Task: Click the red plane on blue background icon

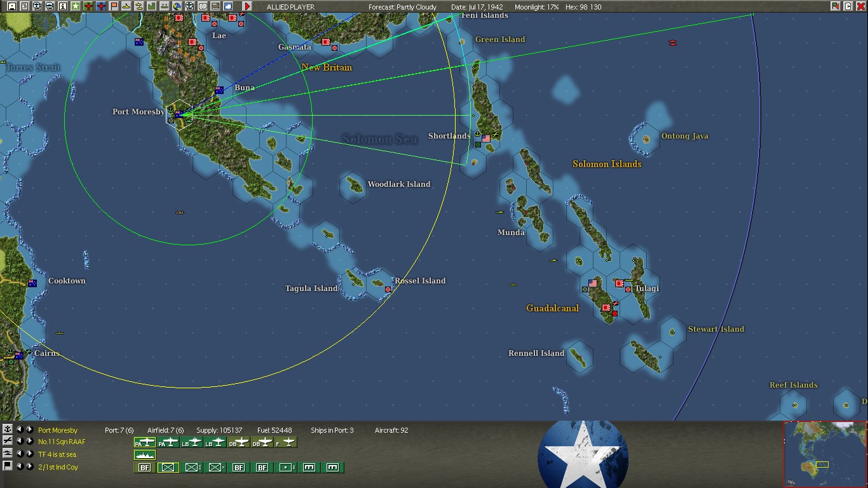Action: click(101, 6)
